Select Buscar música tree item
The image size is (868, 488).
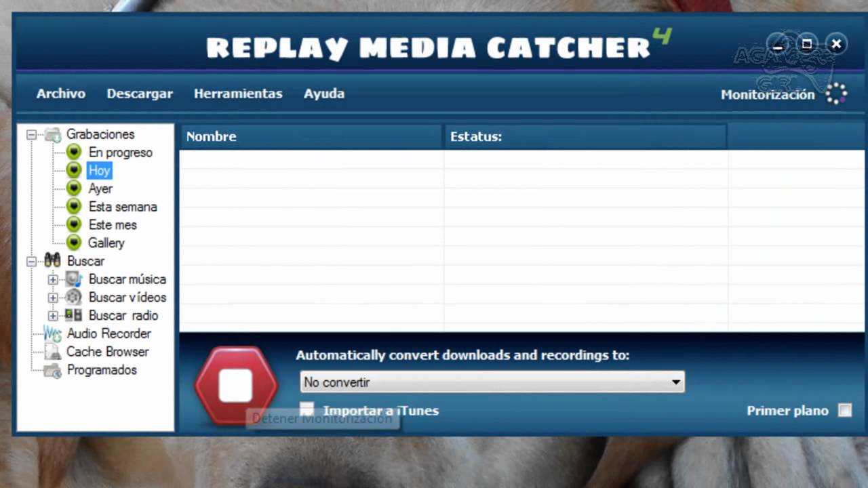(x=127, y=279)
